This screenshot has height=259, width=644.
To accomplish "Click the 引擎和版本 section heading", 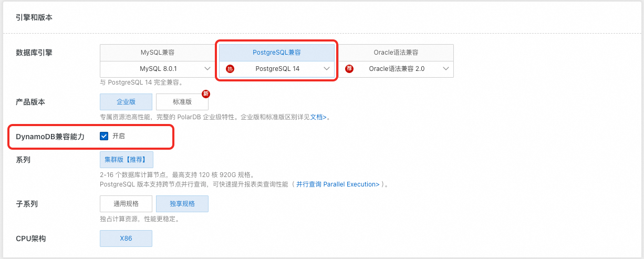I will [34, 17].
